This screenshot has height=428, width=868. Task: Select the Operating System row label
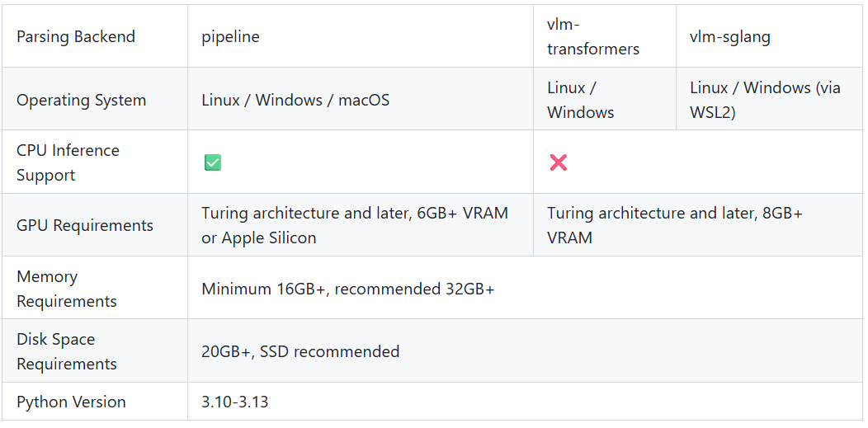tap(81, 100)
